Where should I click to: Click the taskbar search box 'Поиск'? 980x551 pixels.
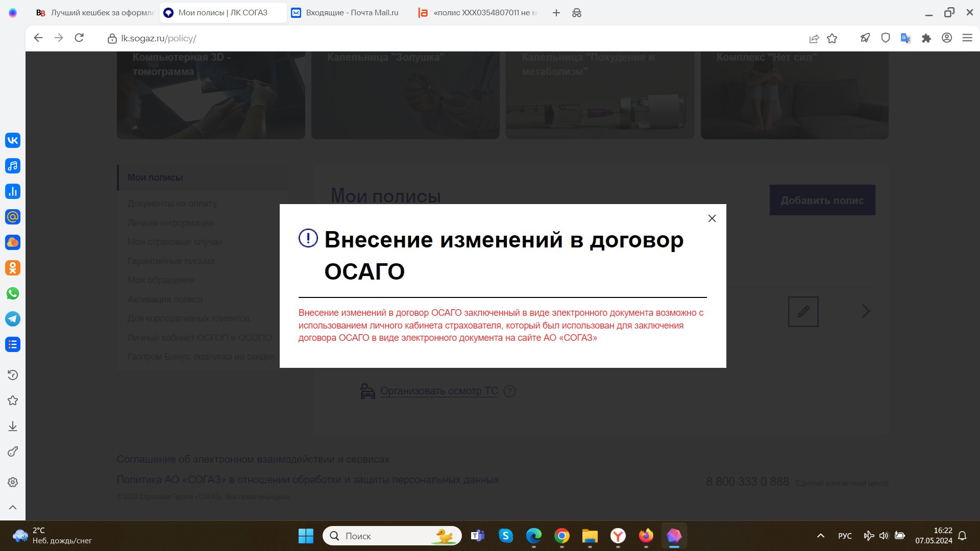(392, 536)
